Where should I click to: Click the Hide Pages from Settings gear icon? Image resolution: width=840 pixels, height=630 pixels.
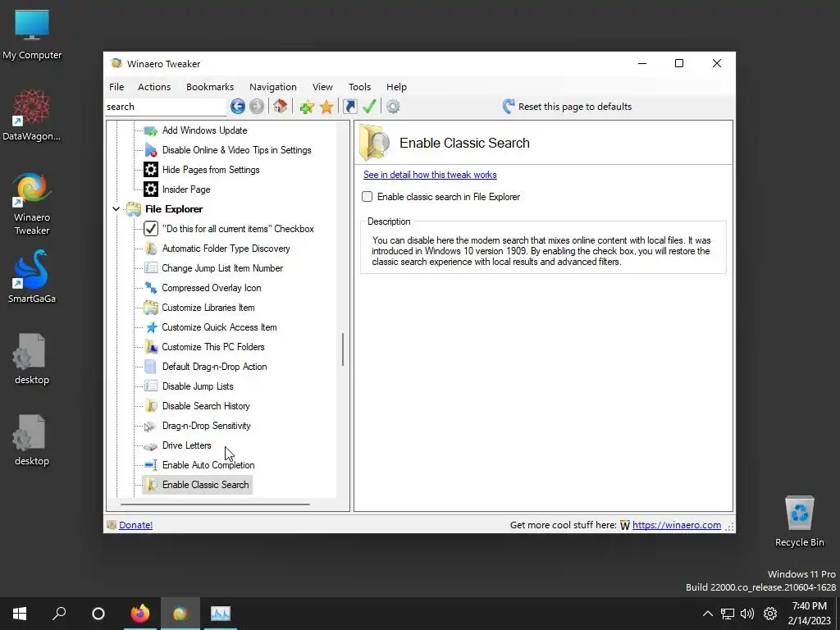point(151,170)
